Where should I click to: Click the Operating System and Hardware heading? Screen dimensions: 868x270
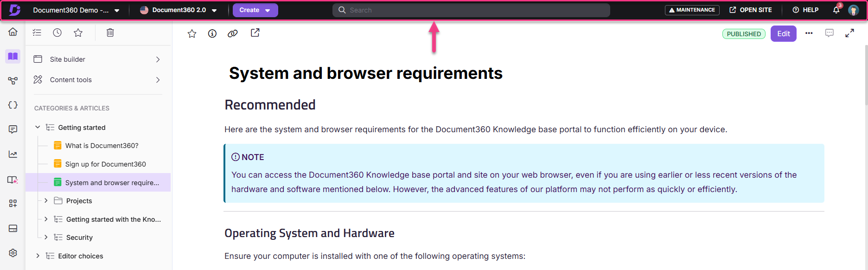click(309, 233)
